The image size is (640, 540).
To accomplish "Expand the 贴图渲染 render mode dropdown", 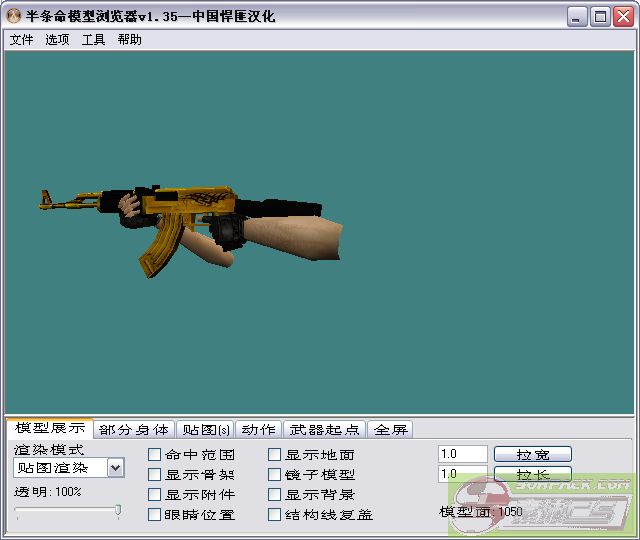I will point(115,467).
